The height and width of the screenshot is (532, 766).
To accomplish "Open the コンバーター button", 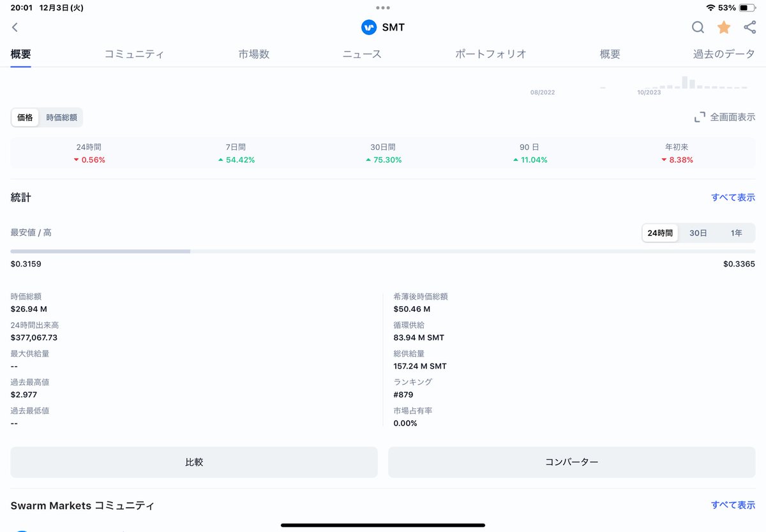I will [x=572, y=462].
